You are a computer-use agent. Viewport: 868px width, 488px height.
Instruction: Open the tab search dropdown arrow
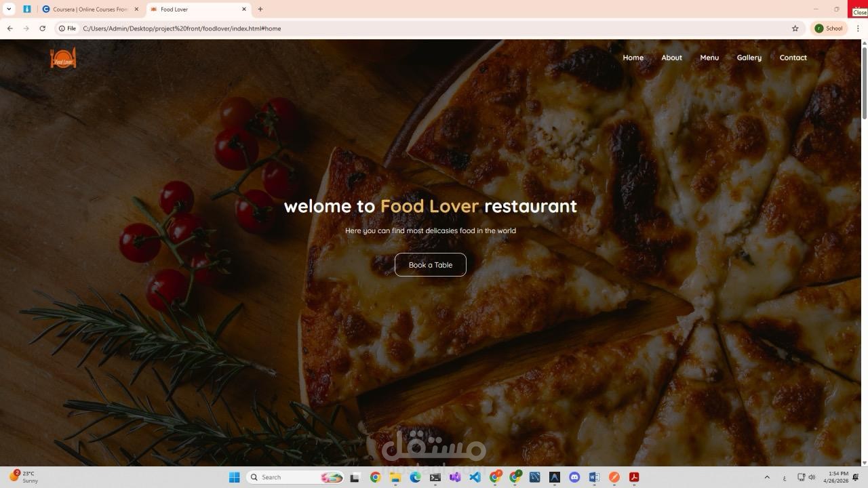tap(9, 9)
